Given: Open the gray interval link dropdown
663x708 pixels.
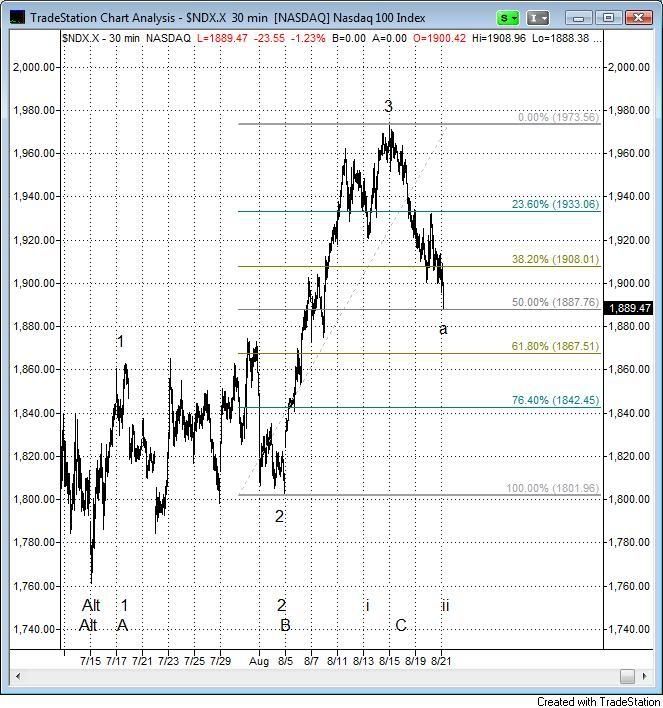Looking at the screenshot, I should tap(542, 17).
